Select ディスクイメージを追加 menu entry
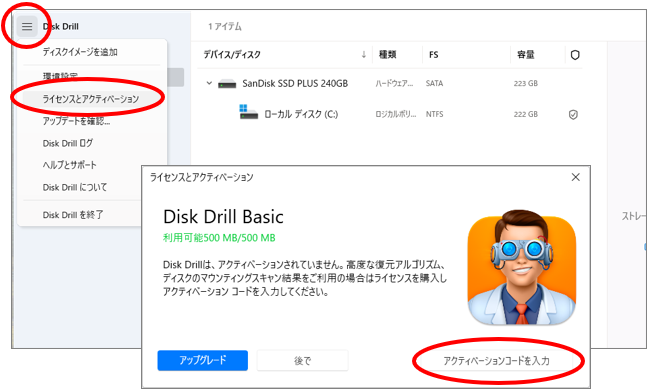Screen dimensions: 650x392 click(80, 52)
